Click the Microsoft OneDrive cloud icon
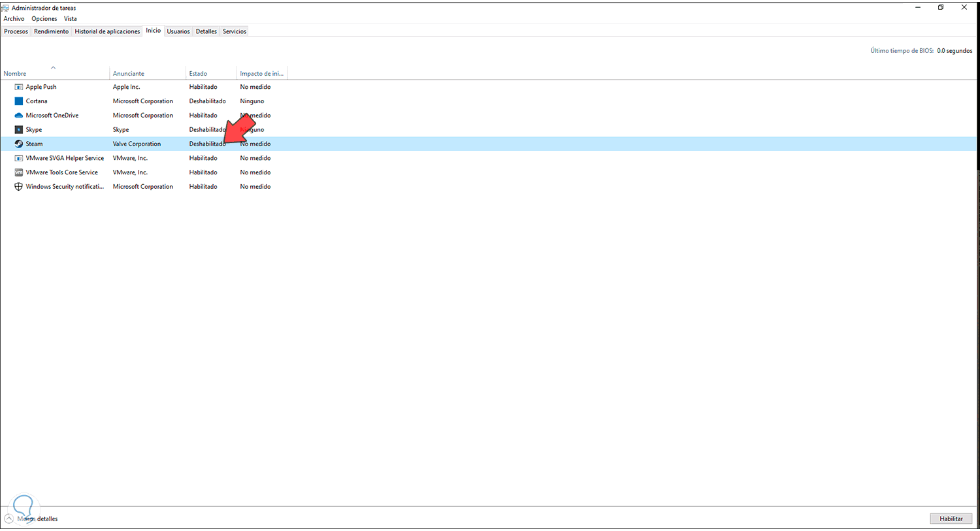The image size is (980, 531). point(19,116)
